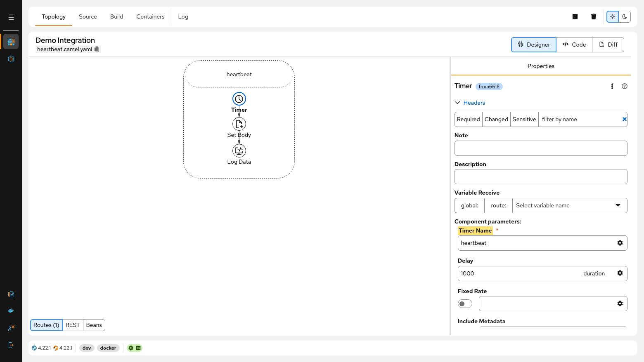Open the Timer kebab options menu

612,86
